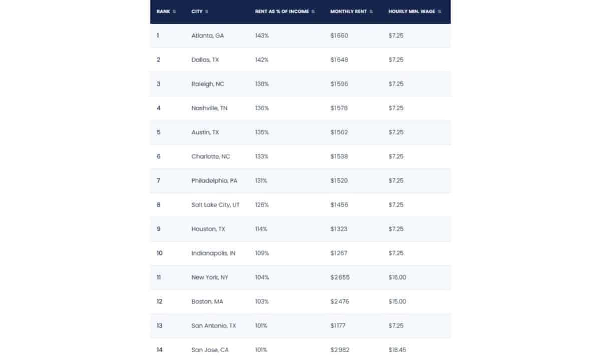This screenshot has height=364, width=601.
Task: Click the Hourly Min. Wage header text
Action: [x=412, y=12]
